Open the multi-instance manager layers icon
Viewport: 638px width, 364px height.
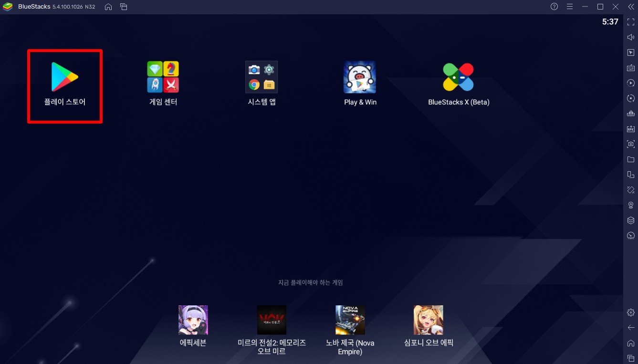click(631, 220)
